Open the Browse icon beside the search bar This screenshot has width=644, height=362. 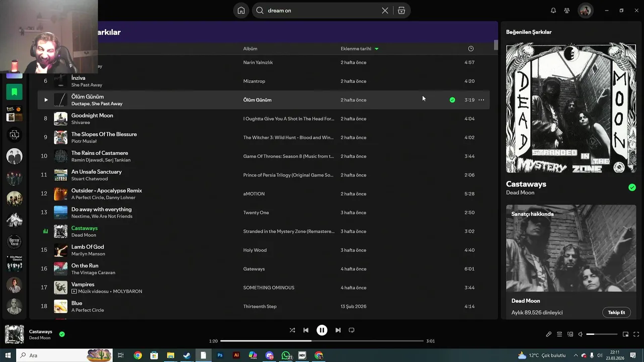pos(401,11)
